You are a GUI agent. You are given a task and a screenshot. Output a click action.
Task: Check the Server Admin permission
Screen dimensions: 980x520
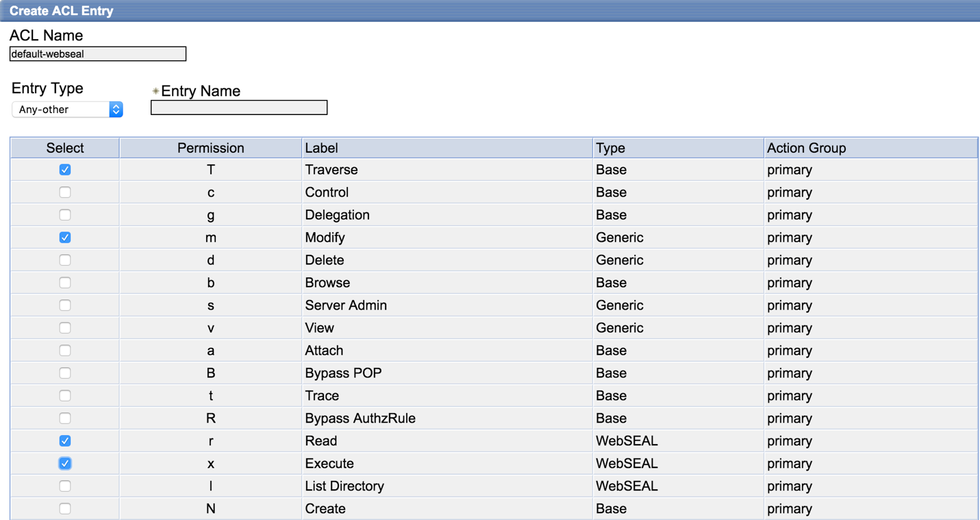[64, 305]
